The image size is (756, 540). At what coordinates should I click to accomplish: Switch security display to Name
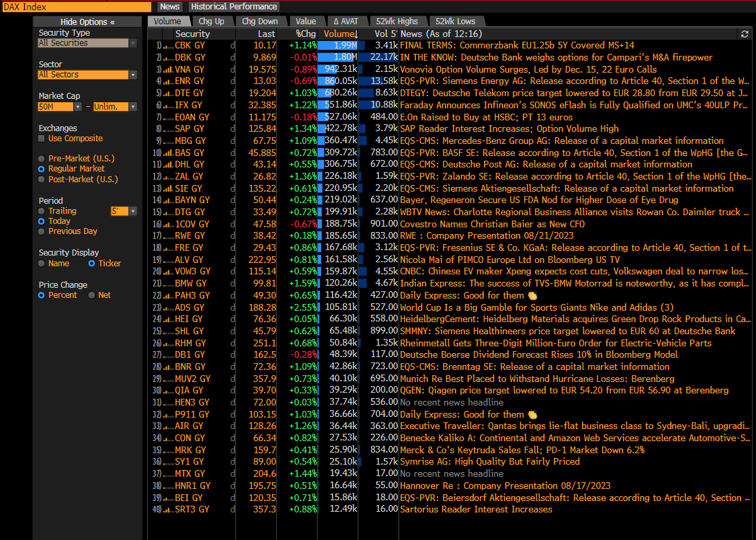(42, 264)
